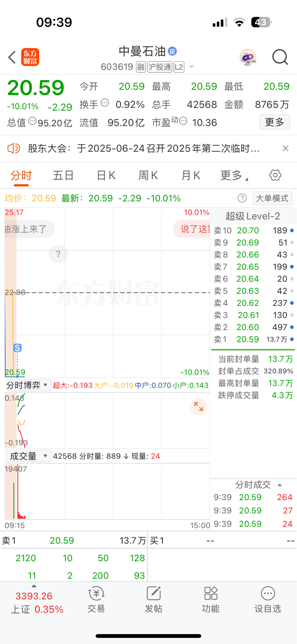Open the 股东大会 announcement text
The width and height of the screenshot is (297, 644).
144,148
